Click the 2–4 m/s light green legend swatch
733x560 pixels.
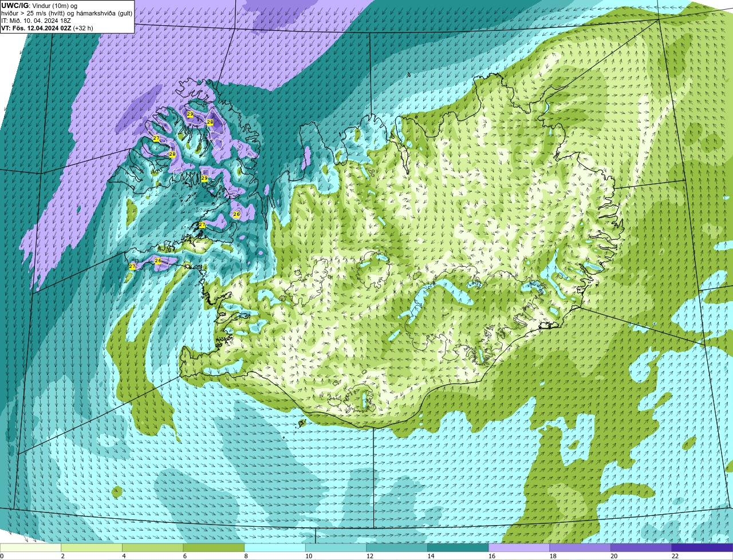[x=91, y=547]
